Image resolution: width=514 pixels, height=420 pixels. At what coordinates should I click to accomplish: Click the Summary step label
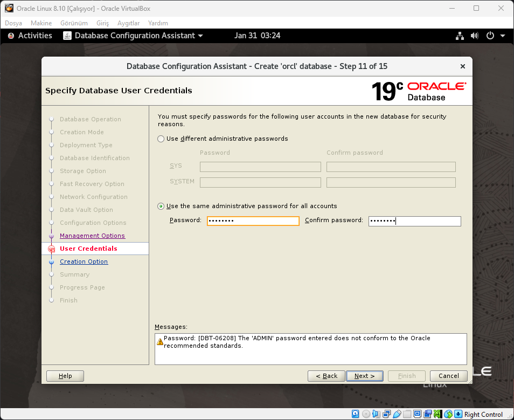coord(75,274)
